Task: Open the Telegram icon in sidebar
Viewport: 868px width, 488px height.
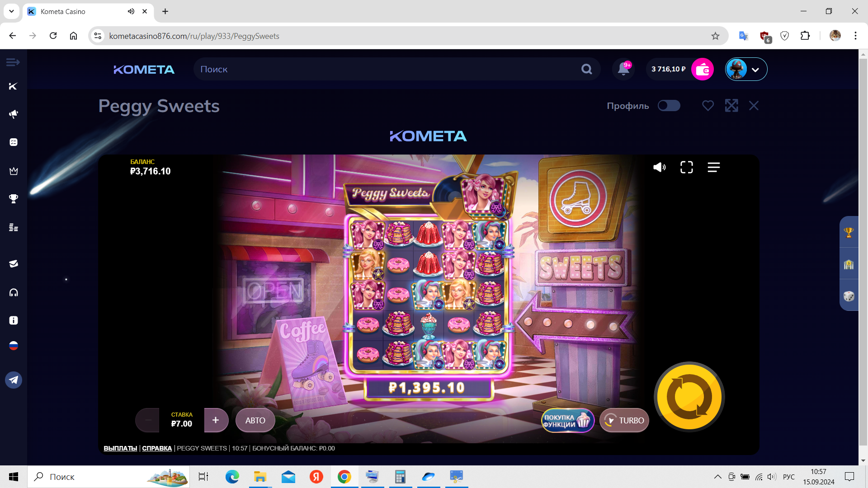Action: pyautogui.click(x=14, y=380)
